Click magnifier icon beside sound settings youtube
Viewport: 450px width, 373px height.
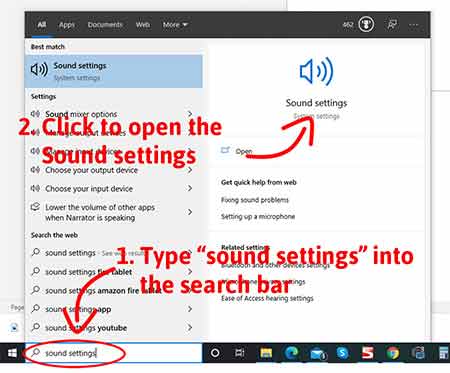click(x=36, y=327)
